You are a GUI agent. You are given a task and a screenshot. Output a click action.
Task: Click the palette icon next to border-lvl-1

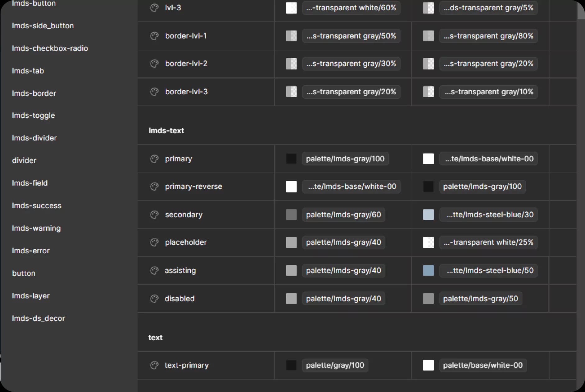tap(154, 36)
